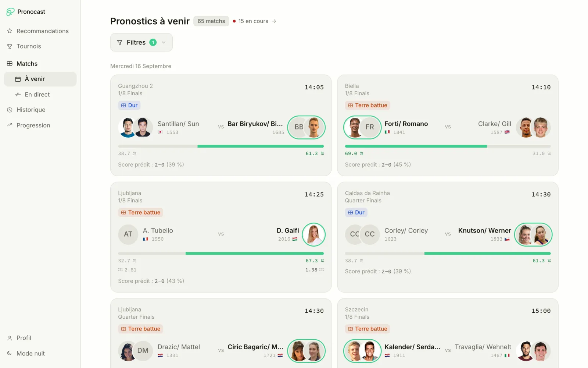Click the Dur tag on Caldas da Rainha card
Viewport: 588px width, 368px height.
(x=356, y=212)
